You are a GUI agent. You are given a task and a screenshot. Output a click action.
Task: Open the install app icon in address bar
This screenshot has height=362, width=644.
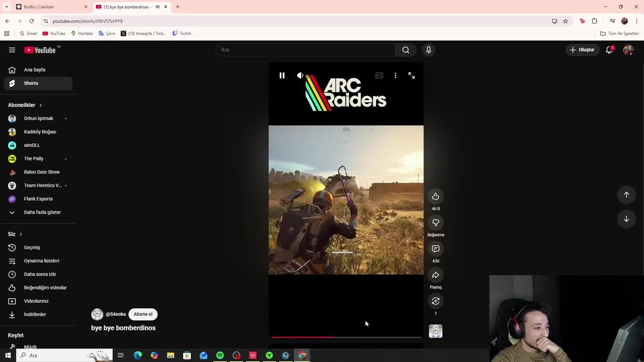554,21
